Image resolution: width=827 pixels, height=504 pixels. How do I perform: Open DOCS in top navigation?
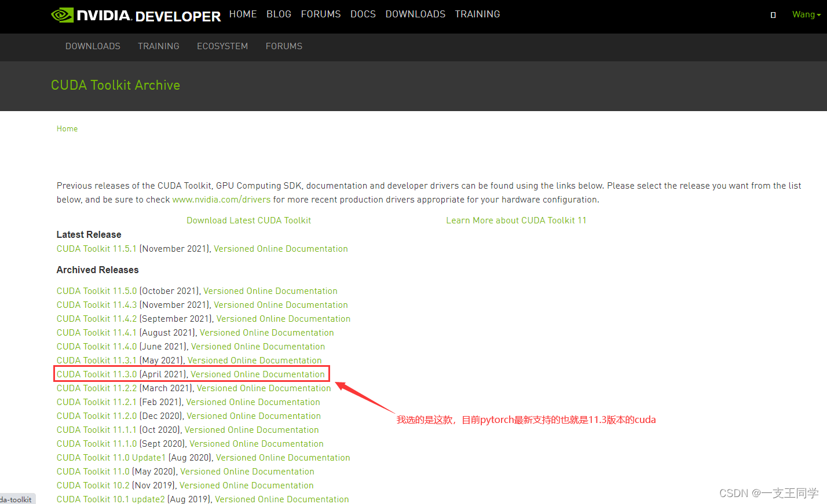pyautogui.click(x=363, y=14)
